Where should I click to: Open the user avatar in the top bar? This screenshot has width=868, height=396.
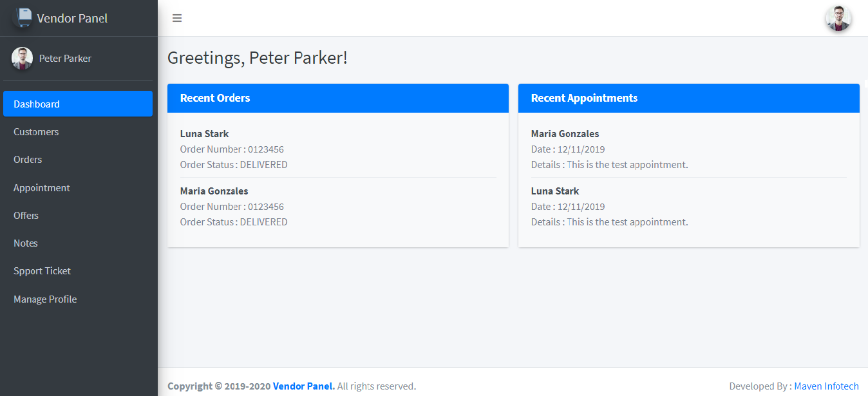(x=838, y=18)
